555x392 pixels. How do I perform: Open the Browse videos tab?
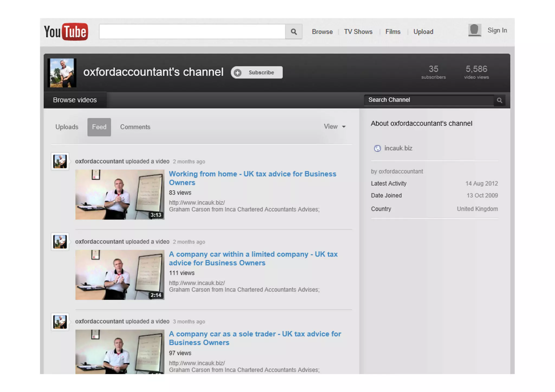click(75, 100)
